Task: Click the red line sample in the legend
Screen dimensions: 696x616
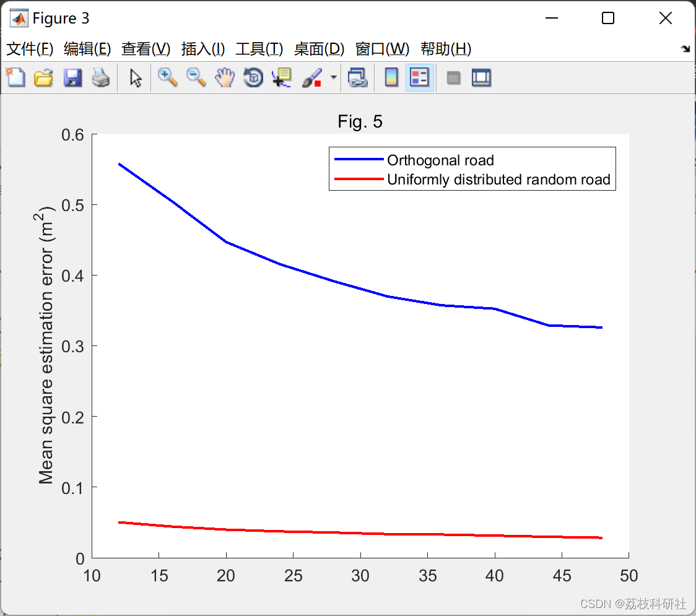Action: tap(359, 179)
